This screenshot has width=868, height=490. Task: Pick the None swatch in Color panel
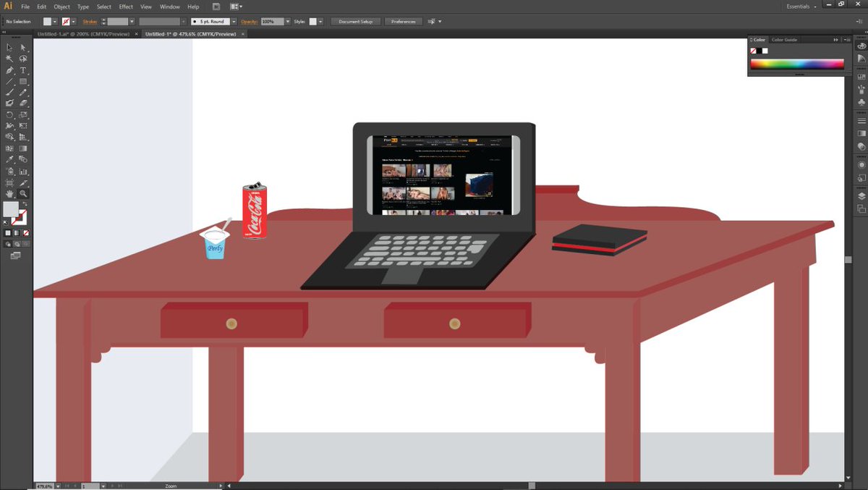[754, 51]
